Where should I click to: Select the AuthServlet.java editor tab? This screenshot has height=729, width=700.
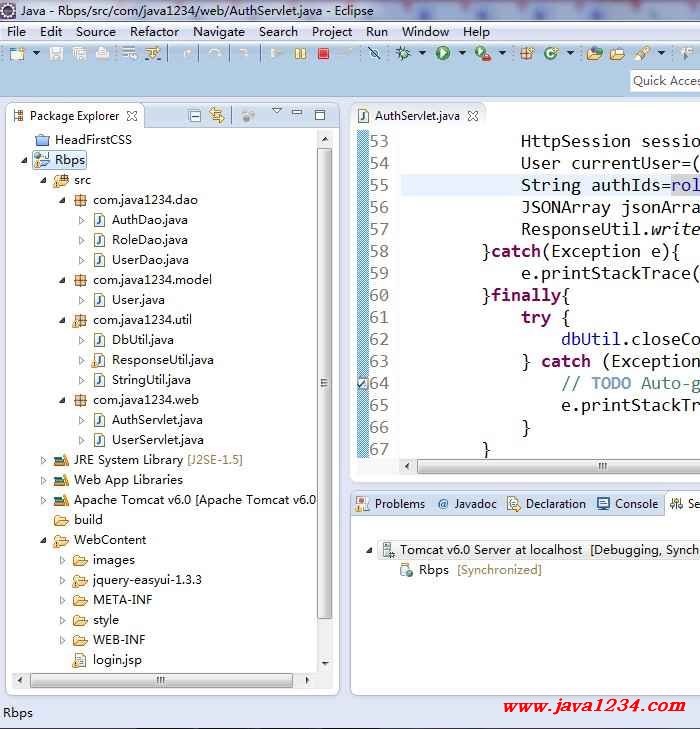tap(417, 116)
